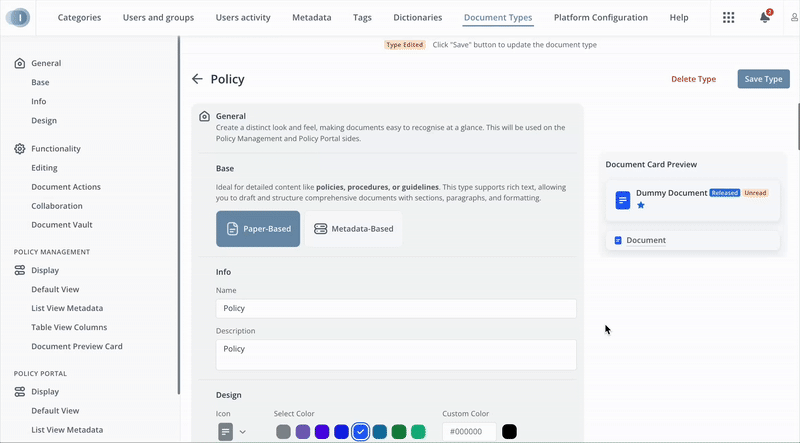This screenshot has width=800, height=443.
Task: Go to Info in sidebar
Action: pyautogui.click(x=39, y=102)
